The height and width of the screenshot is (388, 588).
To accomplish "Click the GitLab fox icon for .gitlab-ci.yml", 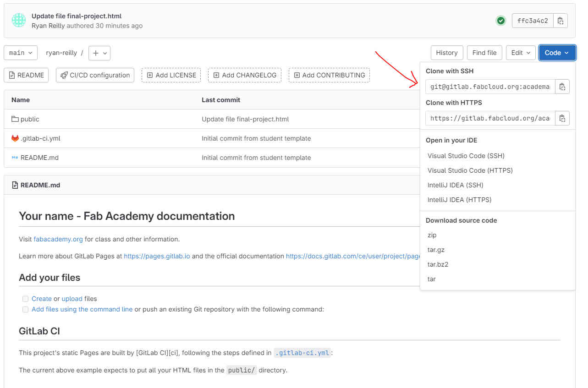I will click(15, 138).
